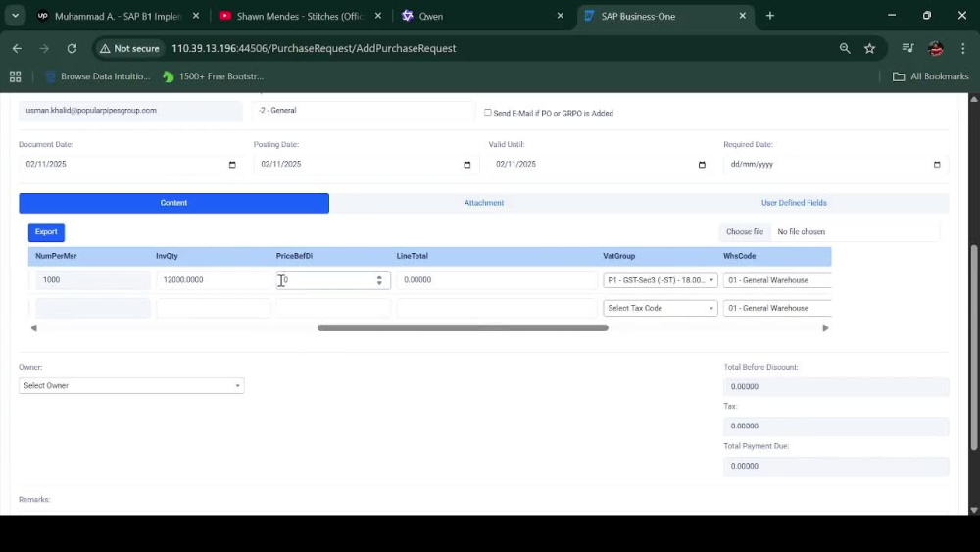Switch to the Content tab
Screen dimensions: 980x552
[x=173, y=203]
